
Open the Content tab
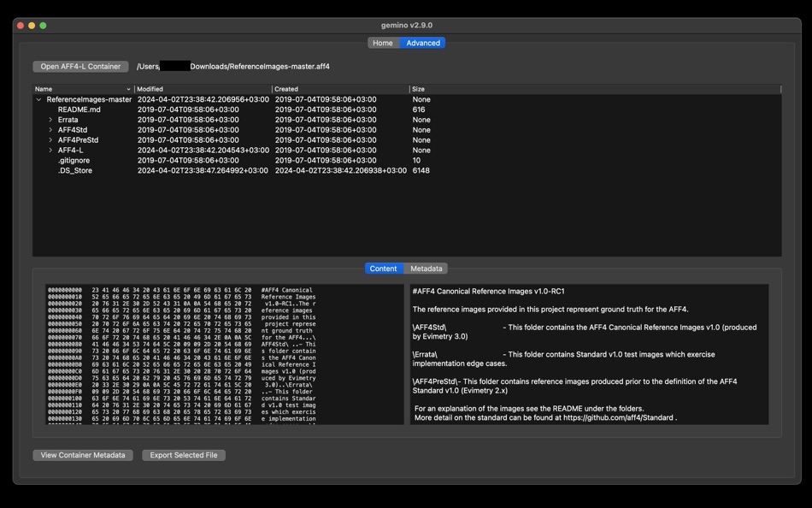[x=383, y=269]
